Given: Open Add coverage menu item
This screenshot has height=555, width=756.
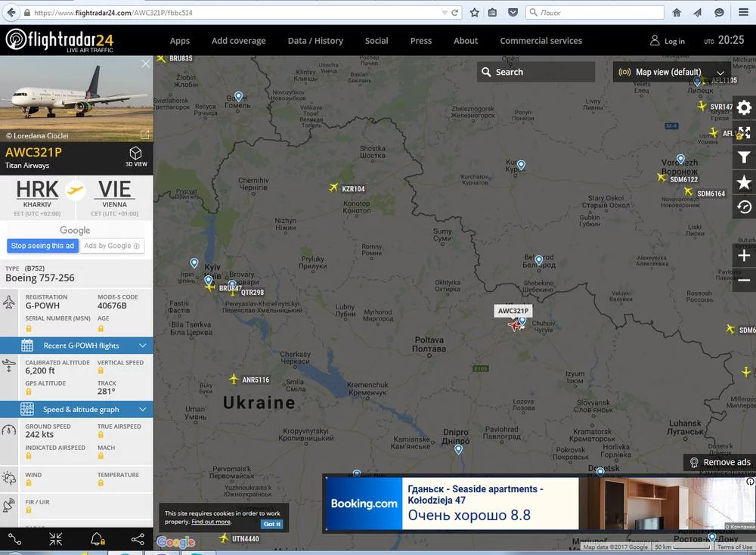Looking at the screenshot, I should (239, 41).
